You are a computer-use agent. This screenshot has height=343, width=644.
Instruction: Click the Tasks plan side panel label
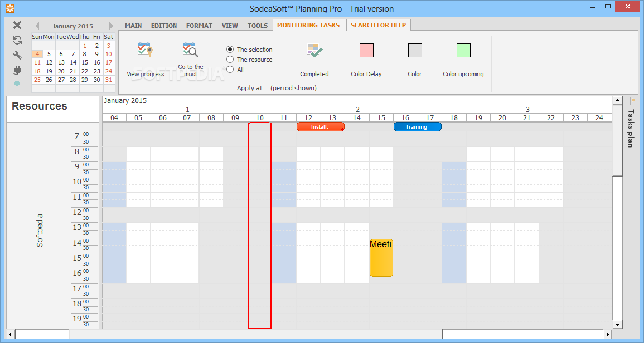point(631,128)
